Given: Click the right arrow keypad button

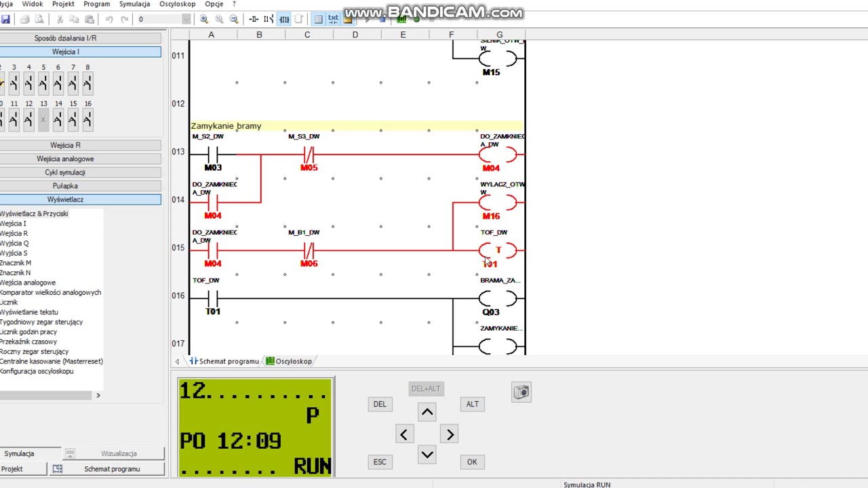Looking at the screenshot, I should coord(450,434).
